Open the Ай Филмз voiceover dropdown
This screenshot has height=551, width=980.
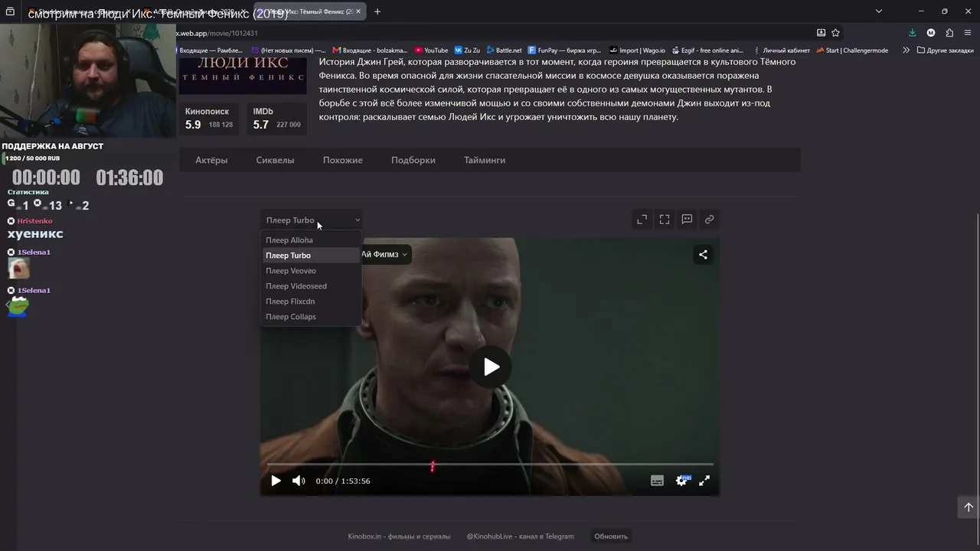(x=385, y=254)
